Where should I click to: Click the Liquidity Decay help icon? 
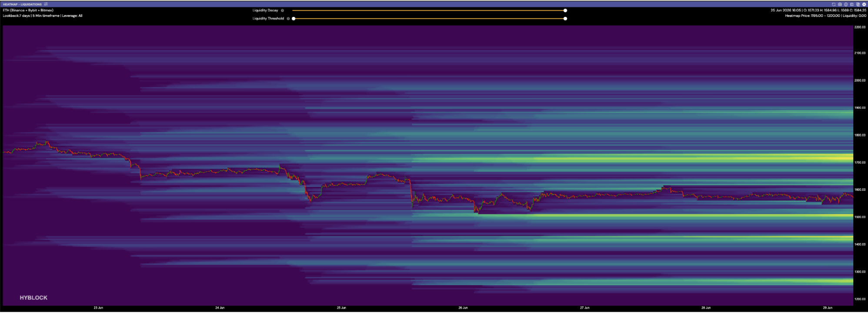(x=283, y=10)
